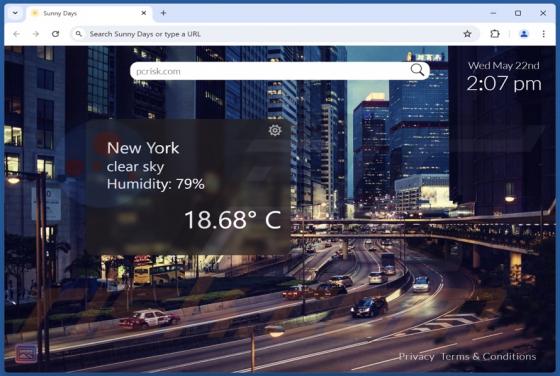The height and width of the screenshot is (376, 560).
Task: Expand the tab search dropdown arrow
Action: tap(15, 13)
